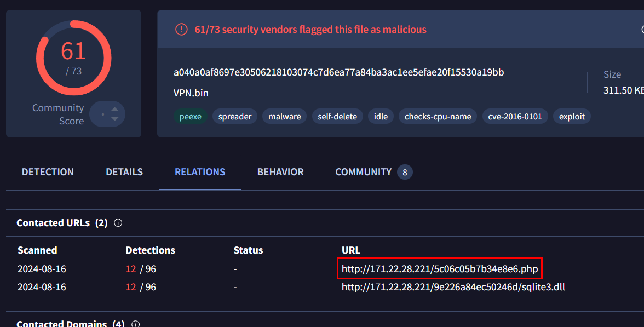Screen dimensions: 644x327
Task: Open the contacted URL ending in .php
Action: [440, 269]
